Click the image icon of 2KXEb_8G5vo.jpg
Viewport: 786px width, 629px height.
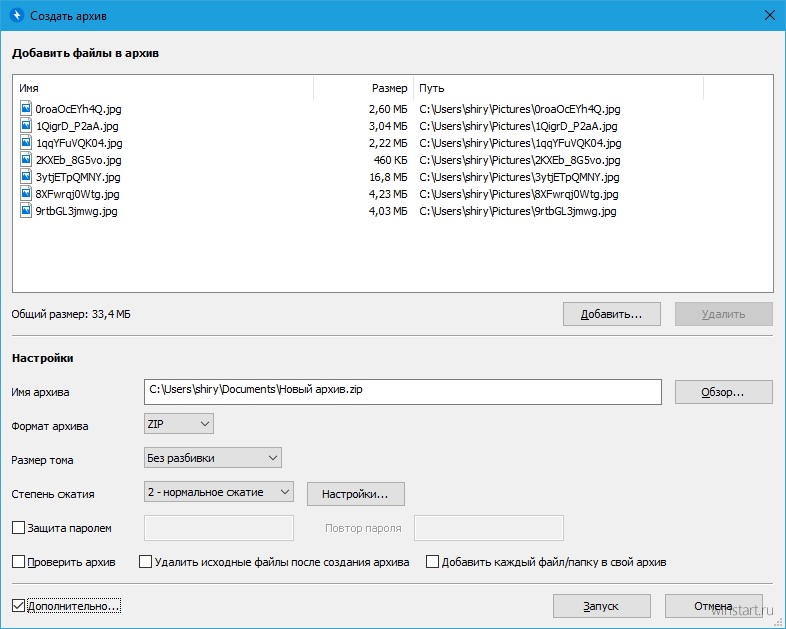click(26, 159)
